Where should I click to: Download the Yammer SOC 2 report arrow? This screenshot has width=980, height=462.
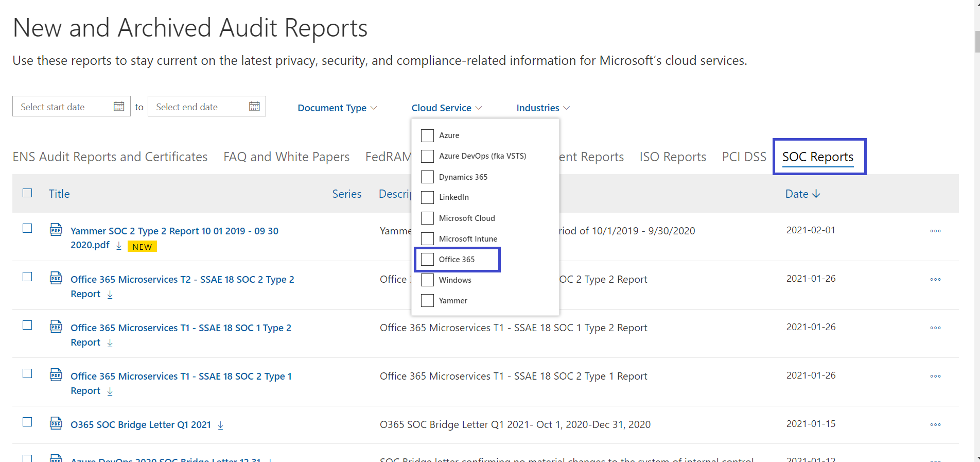(119, 246)
